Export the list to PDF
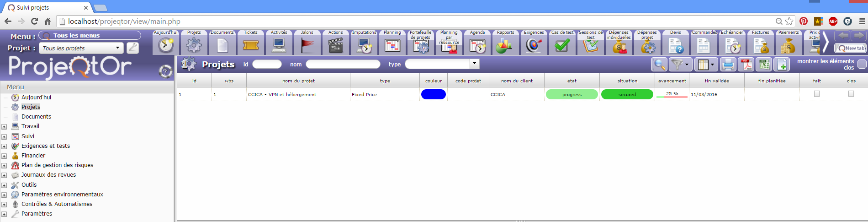868x222 pixels. (746, 65)
